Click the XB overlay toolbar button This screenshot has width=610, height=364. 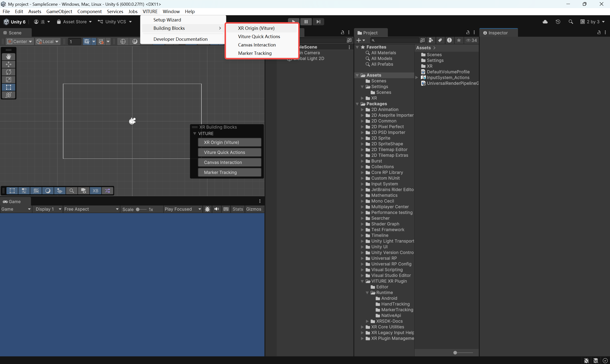(95, 191)
